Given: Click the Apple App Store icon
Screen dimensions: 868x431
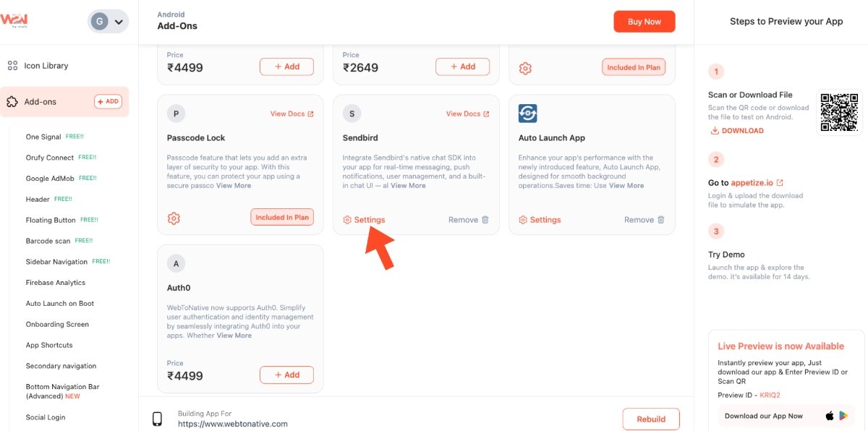Looking at the screenshot, I should pos(830,416).
